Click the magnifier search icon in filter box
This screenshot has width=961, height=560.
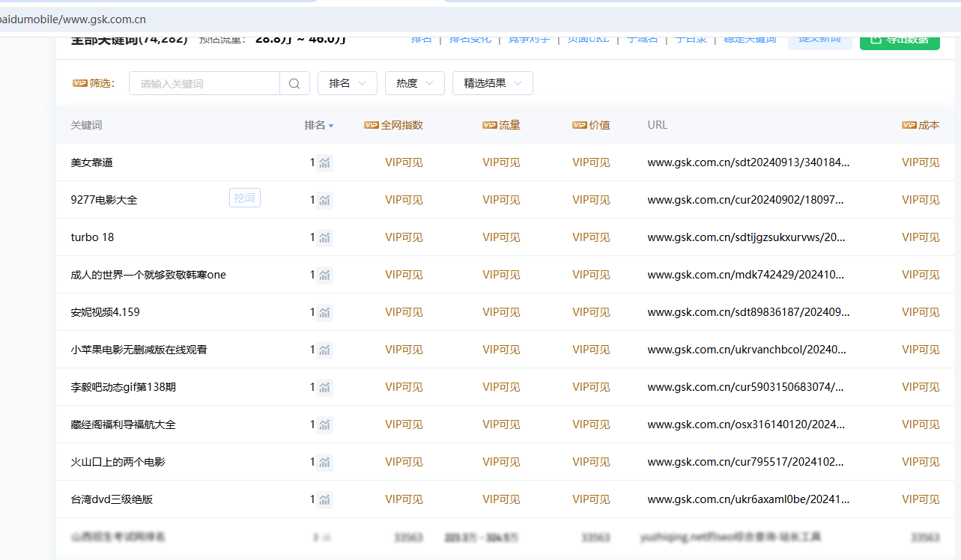pos(294,83)
